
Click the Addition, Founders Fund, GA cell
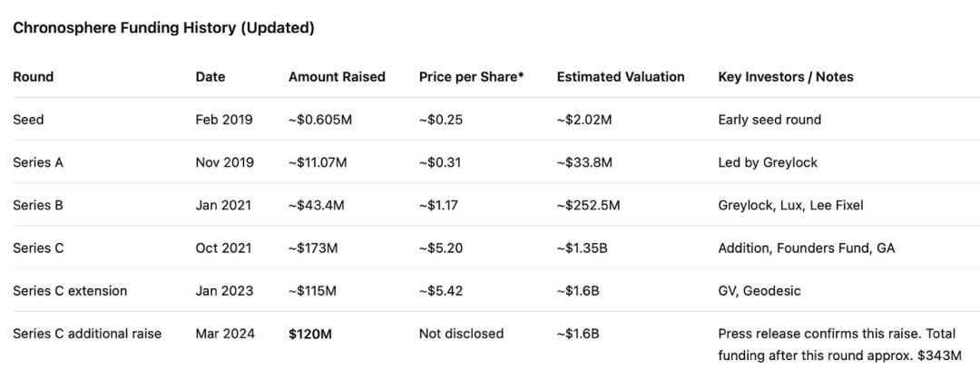[807, 248]
